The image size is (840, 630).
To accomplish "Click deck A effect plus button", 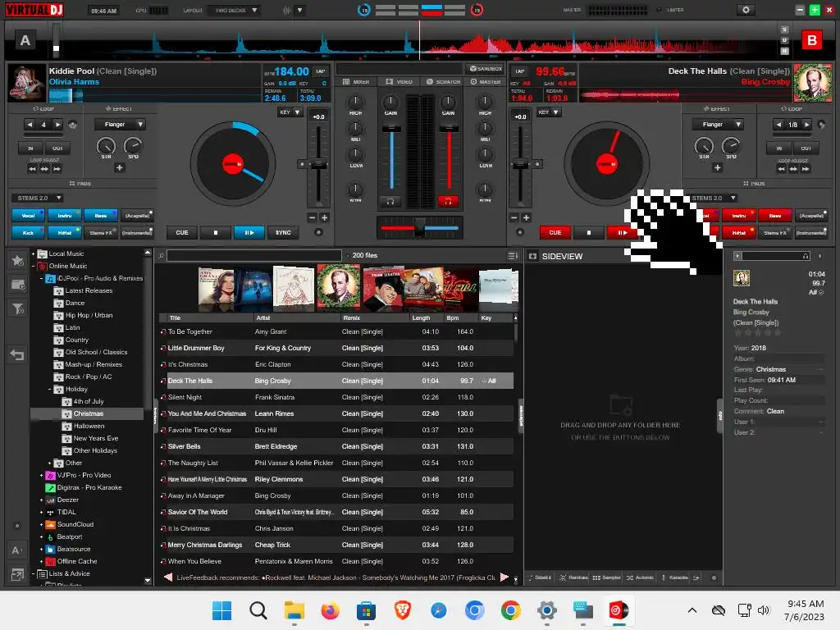I will 120,167.
